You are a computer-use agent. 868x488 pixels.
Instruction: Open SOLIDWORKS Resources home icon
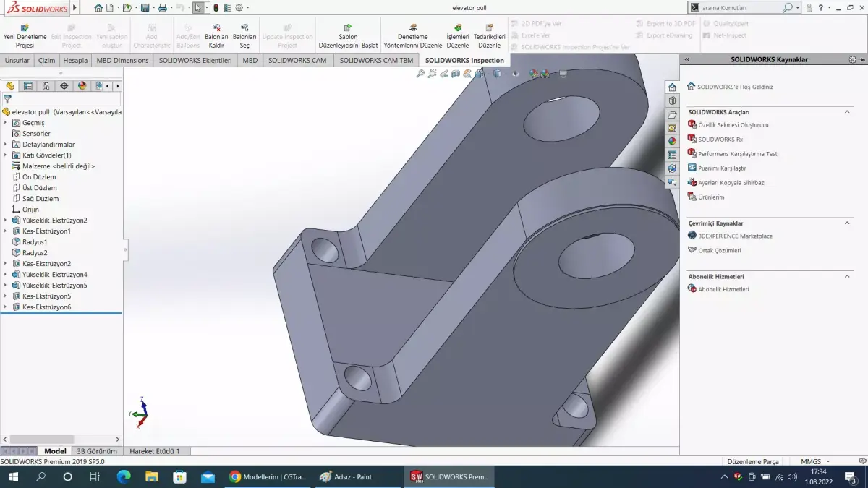671,86
